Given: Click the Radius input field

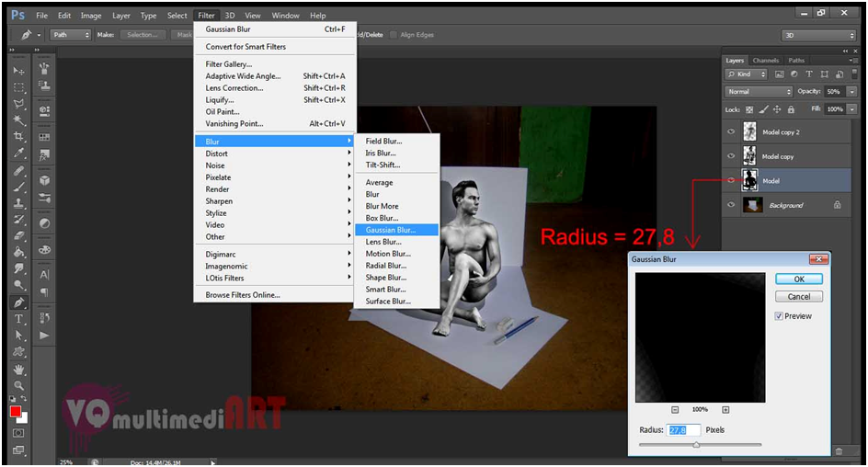Looking at the screenshot, I should [x=684, y=430].
